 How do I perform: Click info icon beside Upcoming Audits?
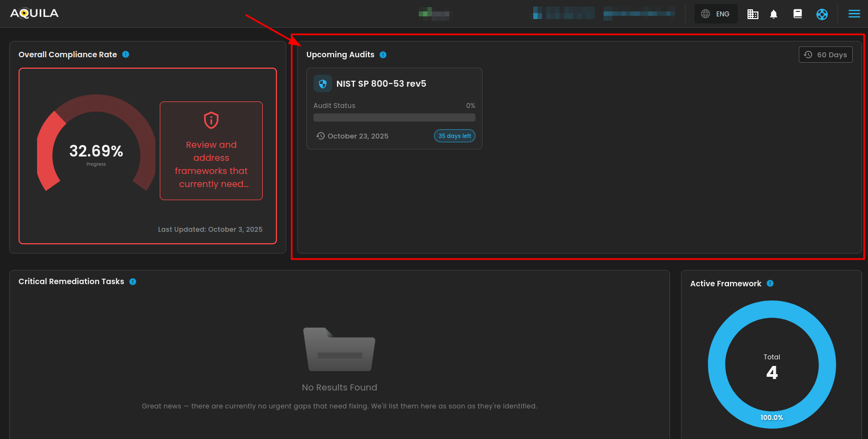(x=383, y=55)
